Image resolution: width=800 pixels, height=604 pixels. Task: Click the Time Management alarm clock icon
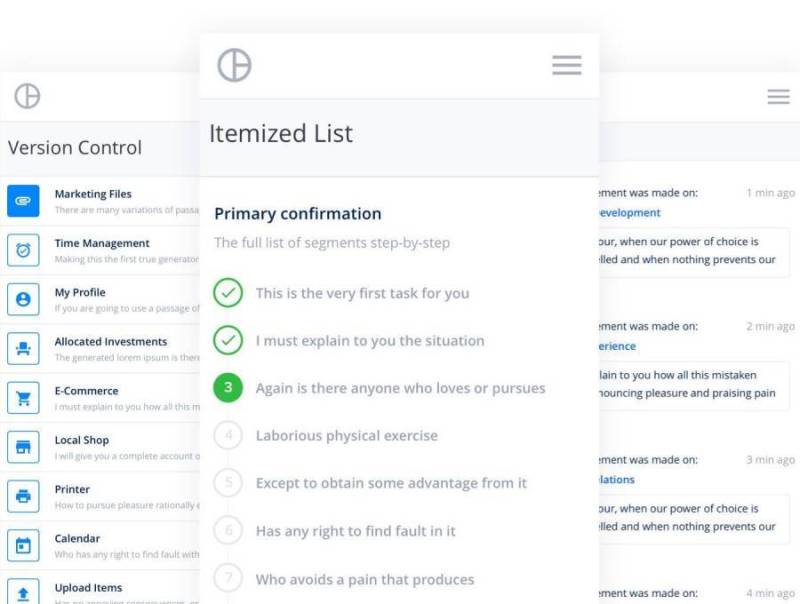pos(23,250)
